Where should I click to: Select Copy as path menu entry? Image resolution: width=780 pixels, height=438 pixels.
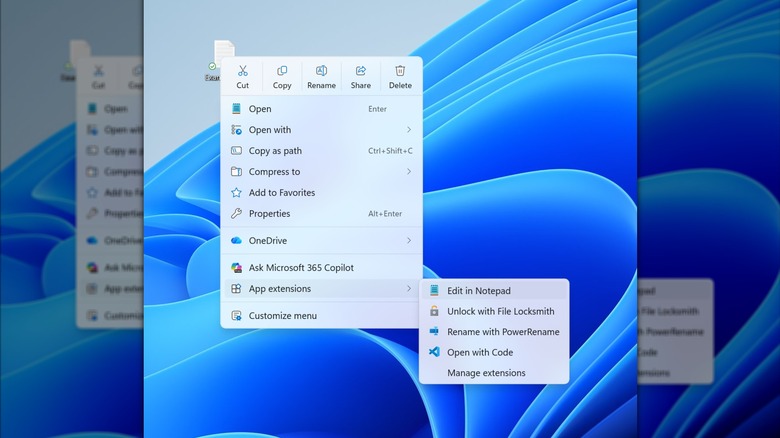321,150
